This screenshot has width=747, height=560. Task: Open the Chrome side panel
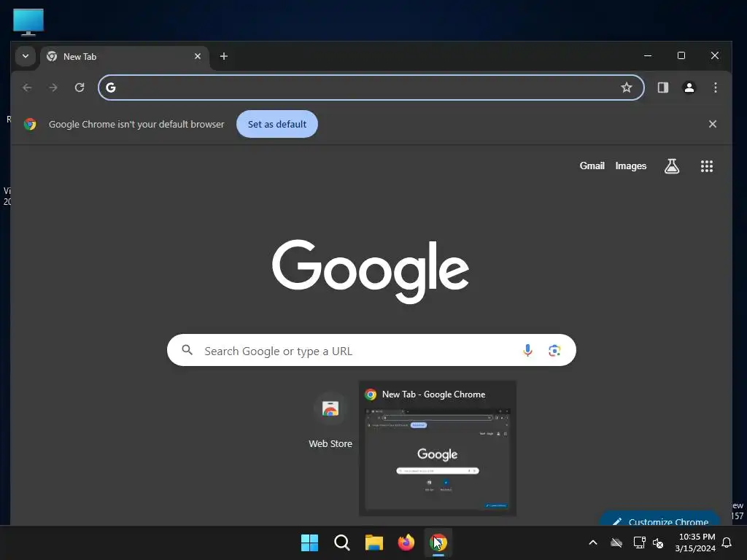[x=662, y=87]
